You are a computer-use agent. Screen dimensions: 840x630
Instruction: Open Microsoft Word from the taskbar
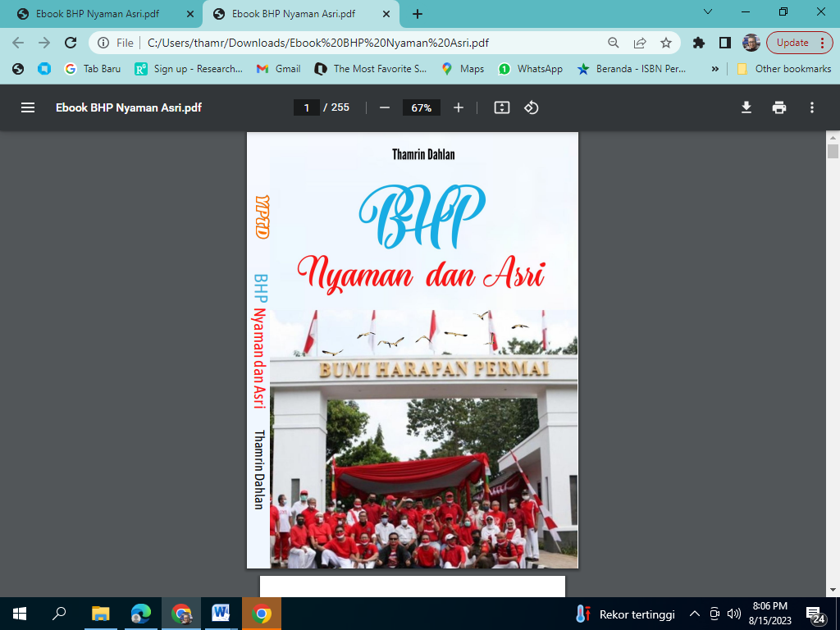pyautogui.click(x=220, y=614)
